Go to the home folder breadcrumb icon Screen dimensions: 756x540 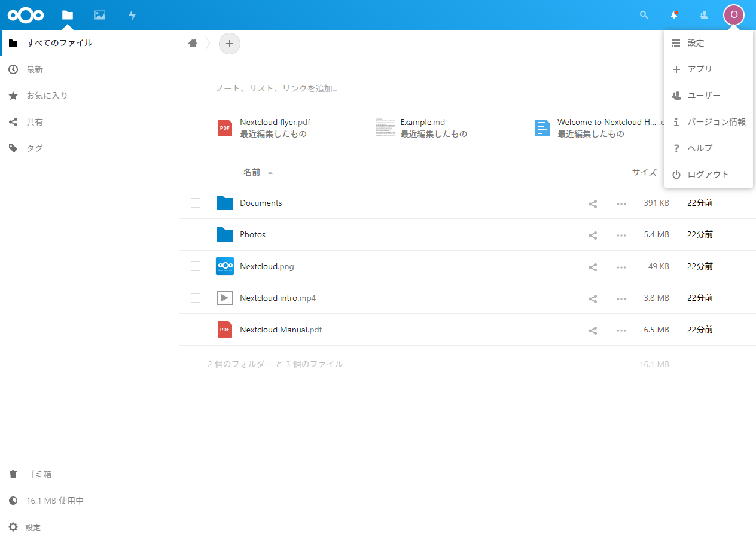pyautogui.click(x=193, y=43)
